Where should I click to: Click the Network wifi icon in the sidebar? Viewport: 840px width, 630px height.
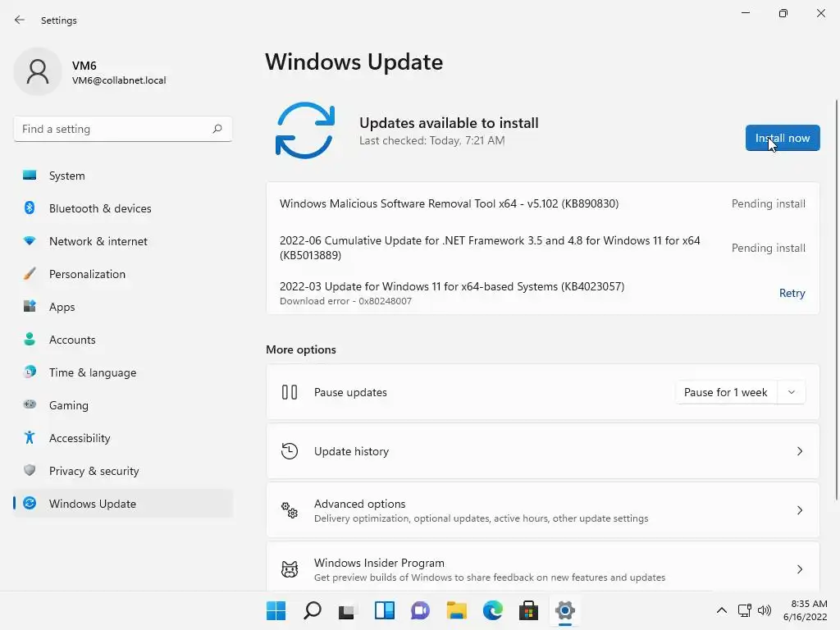tap(30, 241)
